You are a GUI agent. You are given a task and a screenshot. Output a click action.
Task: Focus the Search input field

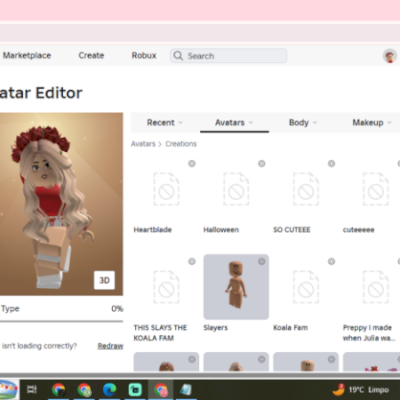229,56
